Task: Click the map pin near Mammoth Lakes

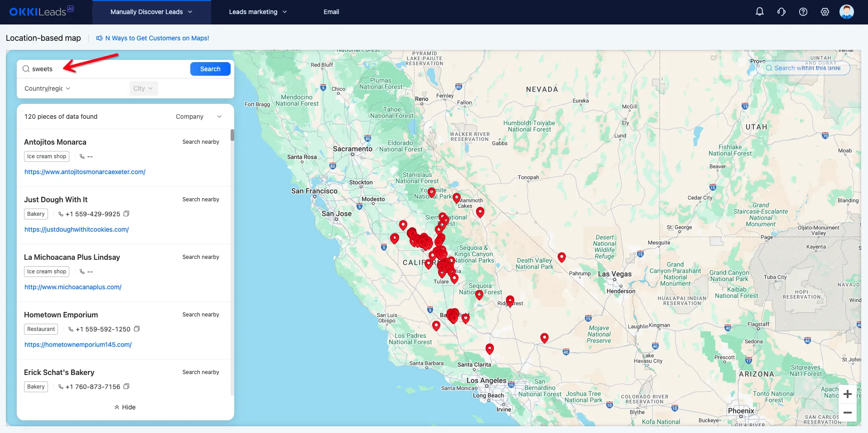Action: tap(457, 198)
